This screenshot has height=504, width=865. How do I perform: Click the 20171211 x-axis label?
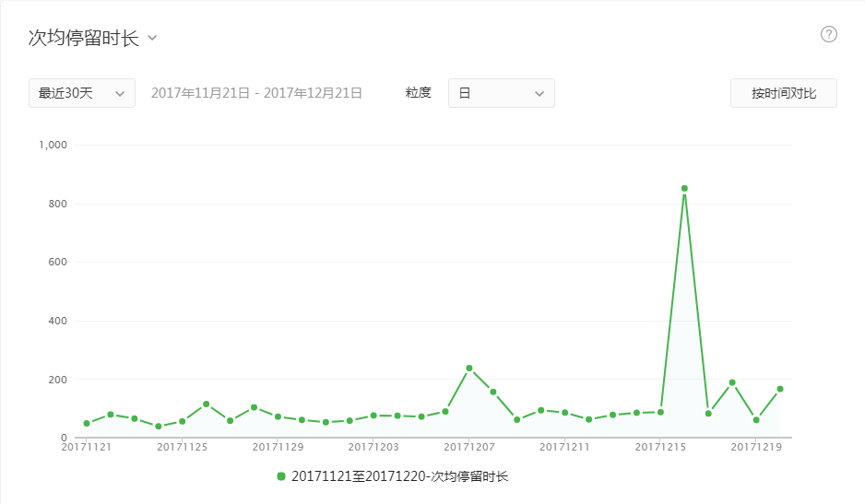(x=564, y=448)
